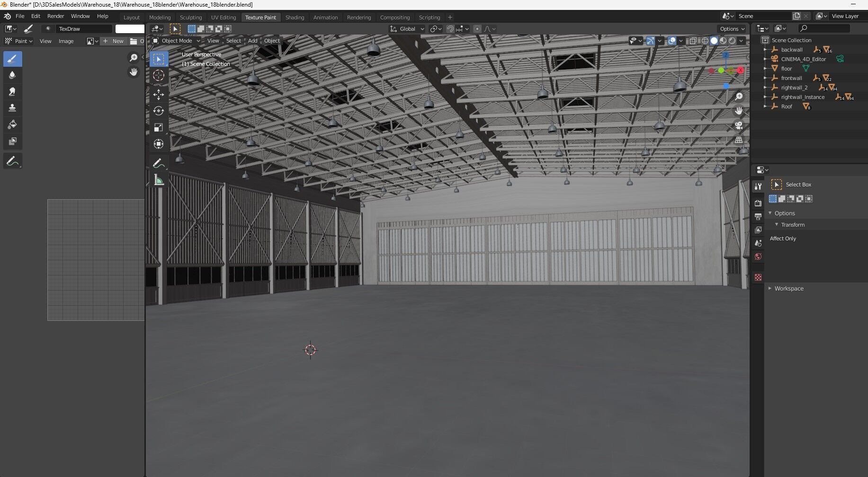Open the viewport Add menu
Image resolution: width=868 pixels, height=477 pixels.
point(253,41)
